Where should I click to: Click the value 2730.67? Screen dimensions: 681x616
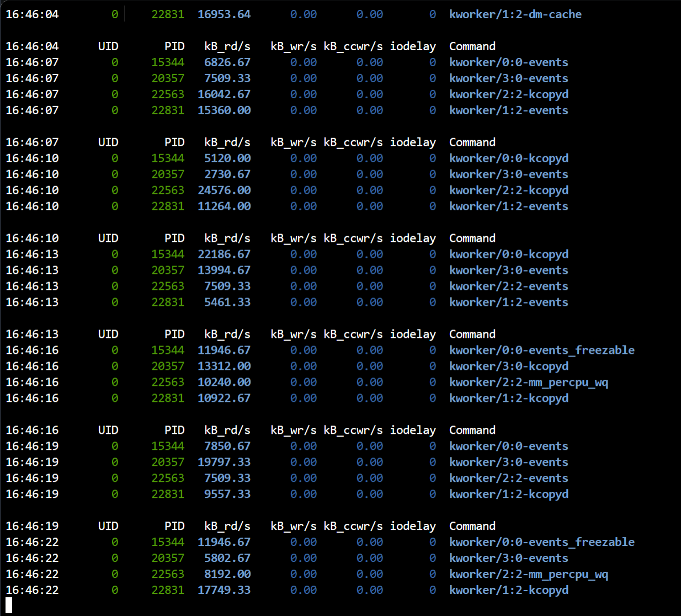pyautogui.click(x=227, y=174)
